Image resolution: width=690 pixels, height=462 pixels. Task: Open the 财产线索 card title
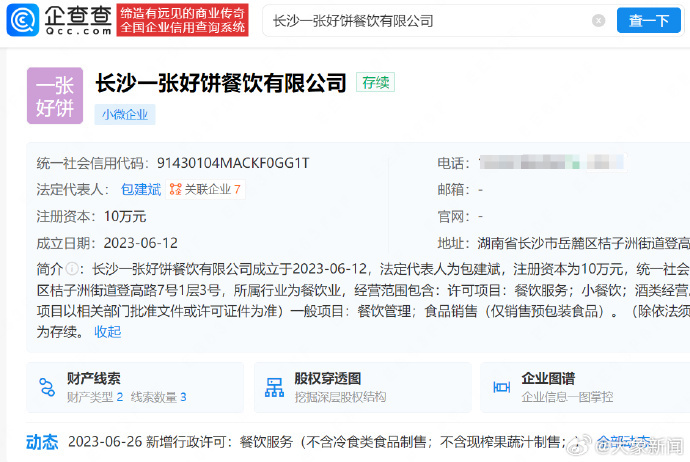[x=94, y=378]
